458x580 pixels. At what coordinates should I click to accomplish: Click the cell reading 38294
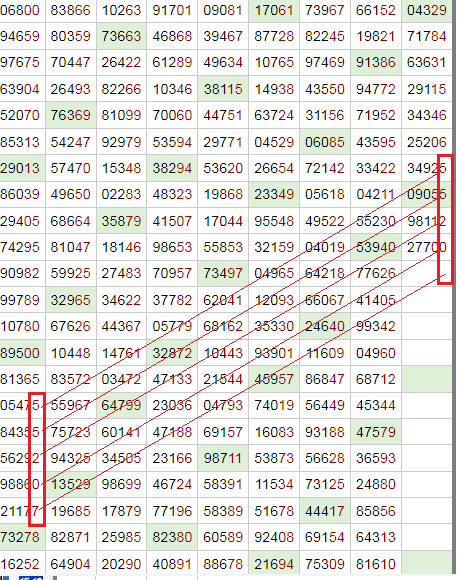pos(172,168)
